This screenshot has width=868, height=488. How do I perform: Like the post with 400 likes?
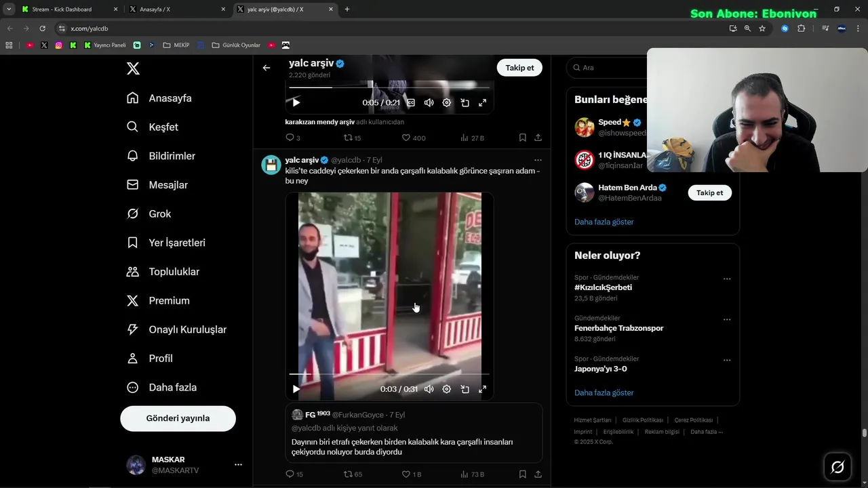pos(414,138)
